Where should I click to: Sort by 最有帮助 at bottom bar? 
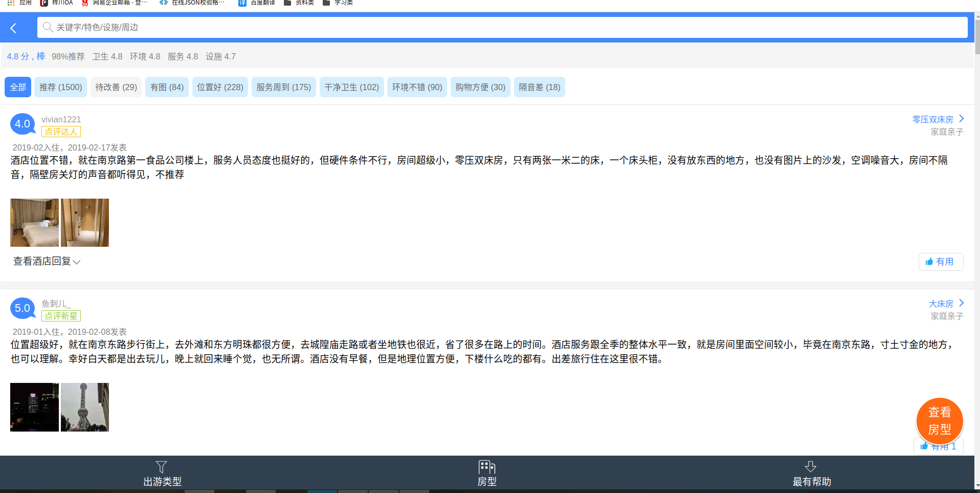point(811,474)
